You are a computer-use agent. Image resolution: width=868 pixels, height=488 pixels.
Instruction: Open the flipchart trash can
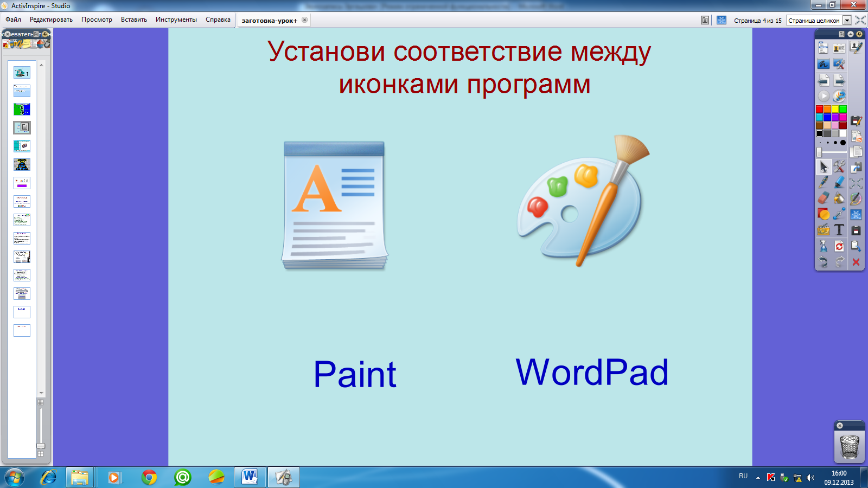(850, 447)
